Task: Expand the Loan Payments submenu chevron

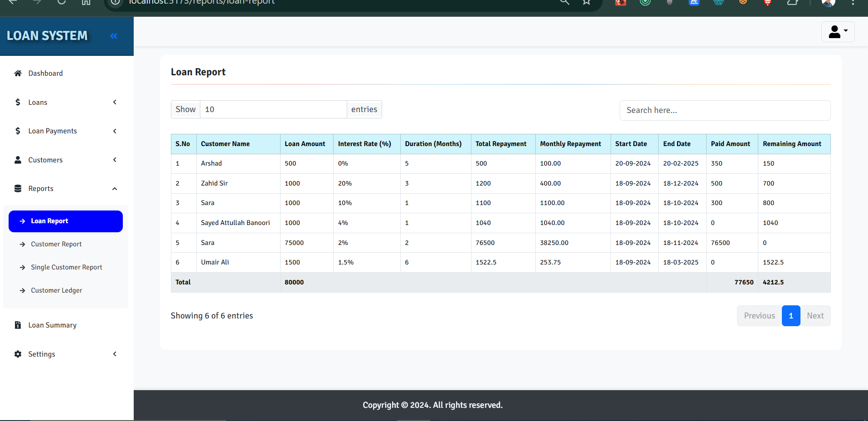Action: coord(115,131)
